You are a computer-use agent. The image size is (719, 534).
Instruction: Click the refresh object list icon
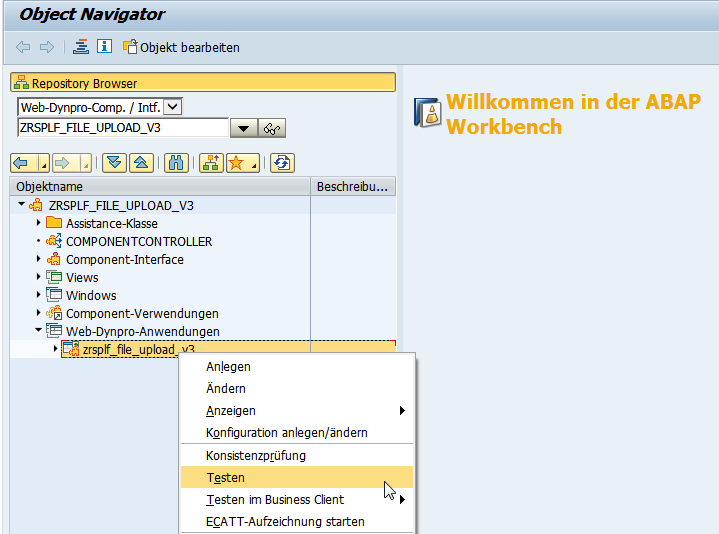[x=282, y=163]
